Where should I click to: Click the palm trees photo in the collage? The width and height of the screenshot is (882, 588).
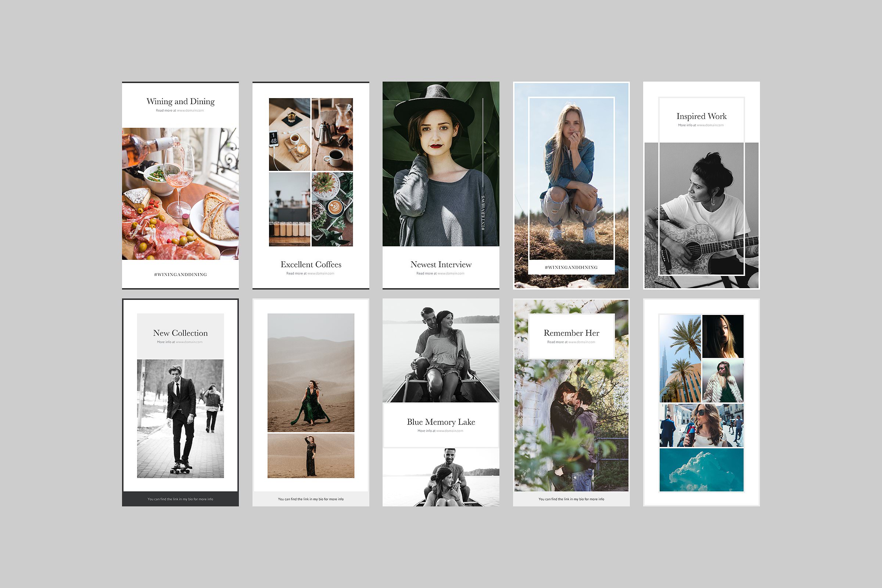tap(680, 359)
